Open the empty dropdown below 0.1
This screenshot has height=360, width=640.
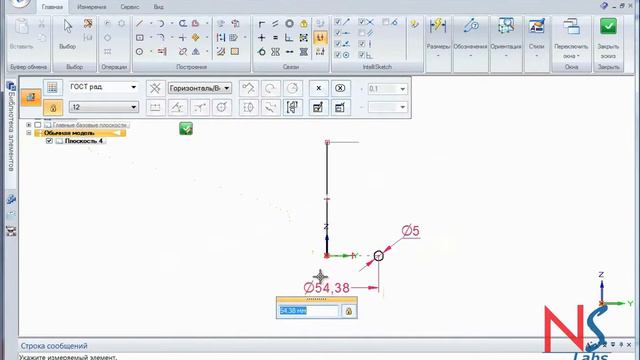click(x=402, y=107)
